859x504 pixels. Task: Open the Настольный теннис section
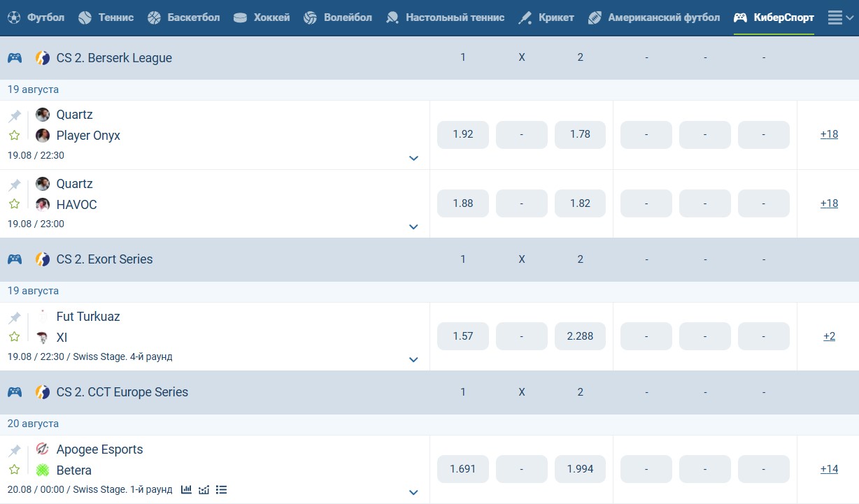[x=445, y=17]
